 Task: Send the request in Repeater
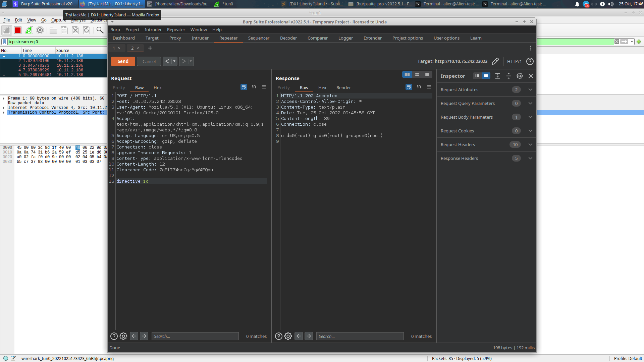(123, 61)
